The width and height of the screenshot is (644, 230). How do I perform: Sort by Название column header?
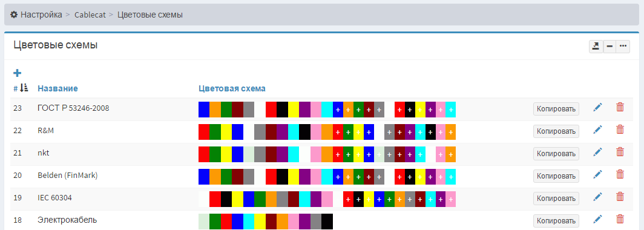tap(57, 88)
